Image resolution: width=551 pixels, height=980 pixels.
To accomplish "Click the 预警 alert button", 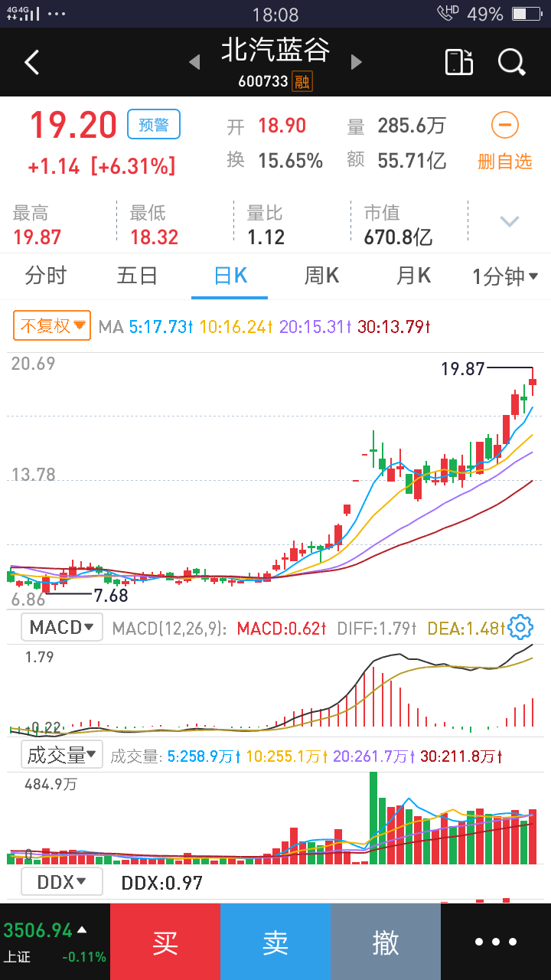I will tap(154, 125).
